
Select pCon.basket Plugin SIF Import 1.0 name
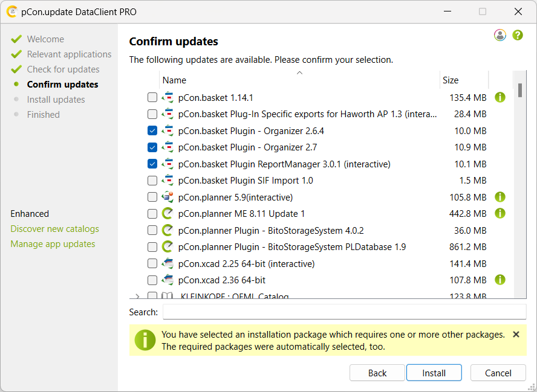246,181
